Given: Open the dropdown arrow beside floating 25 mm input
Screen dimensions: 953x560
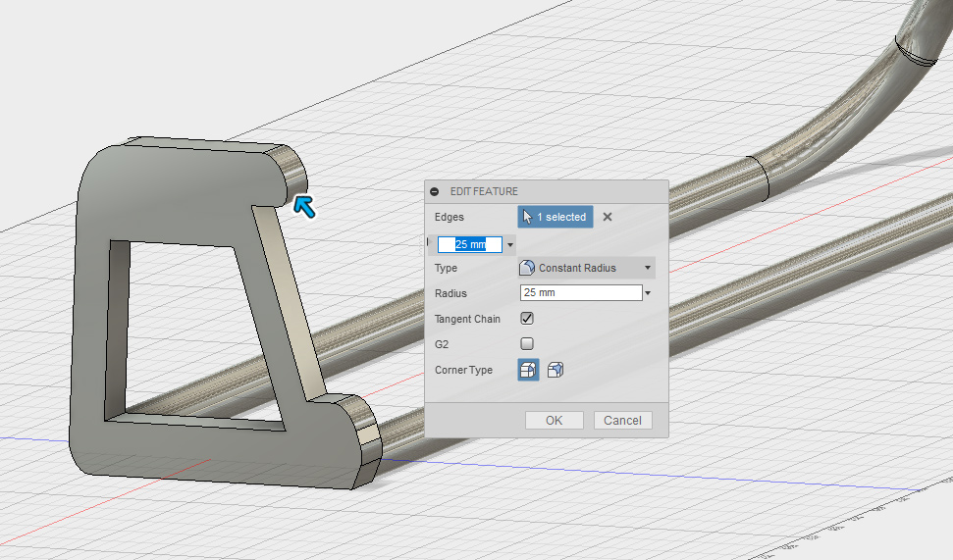Looking at the screenshot, I should tap(510, 245).
